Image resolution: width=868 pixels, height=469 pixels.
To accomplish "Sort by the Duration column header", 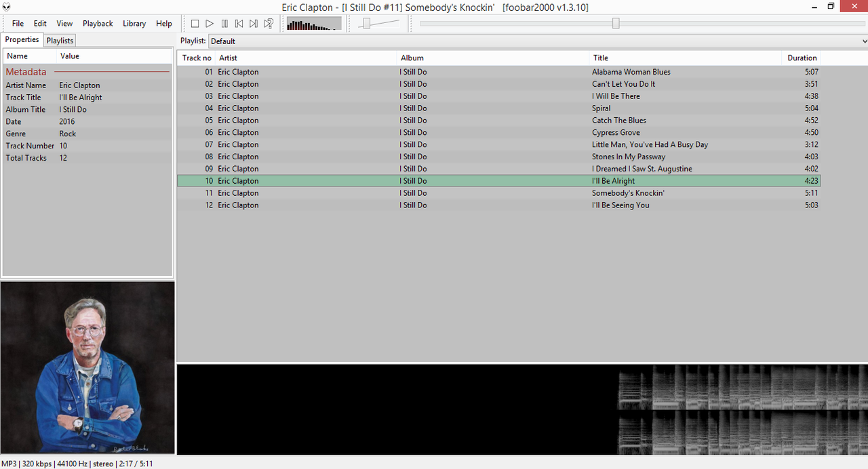I will tap(802, 58).
